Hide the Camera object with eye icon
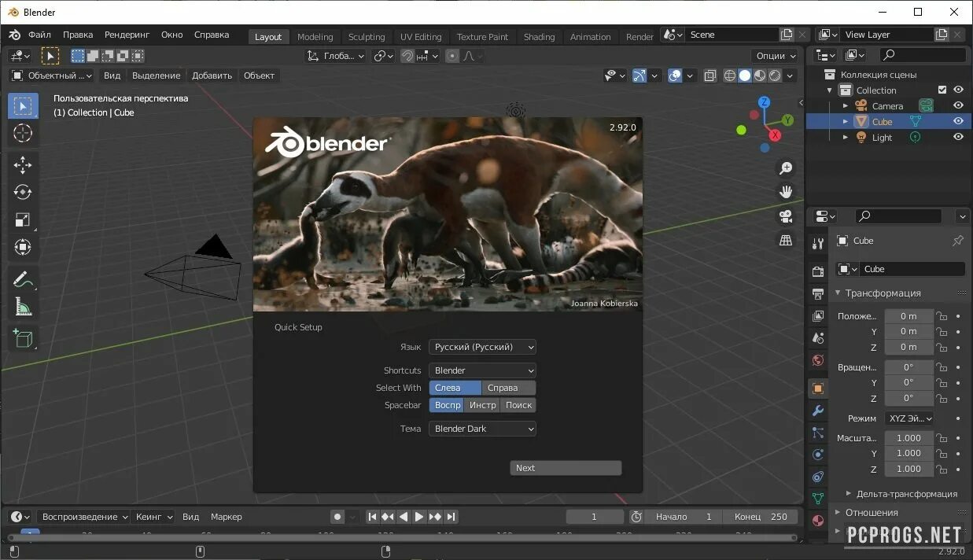Image resolution: width=973 pixels, height=560 pixels. [x=958, y=106]
